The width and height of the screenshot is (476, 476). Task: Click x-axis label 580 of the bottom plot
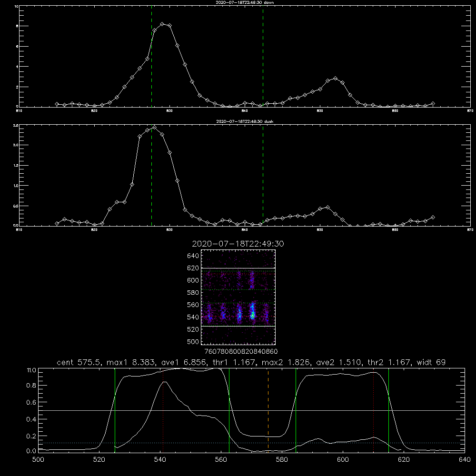point(282,460)
